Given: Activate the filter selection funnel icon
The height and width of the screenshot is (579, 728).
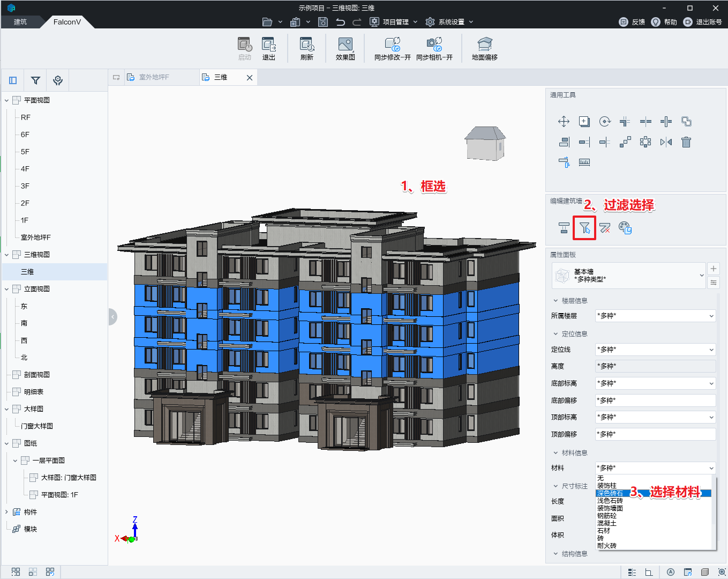Looking at the screenshot, I should pyautogui.click(x=584, y=228).
